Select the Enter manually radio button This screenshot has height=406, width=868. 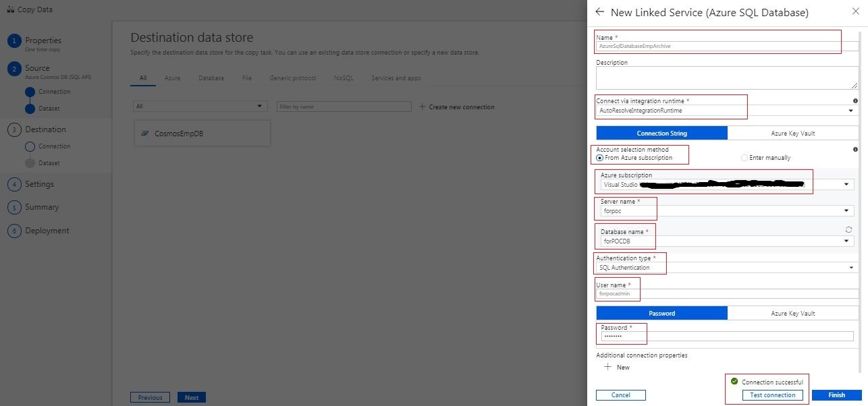(x=744, y=157)
